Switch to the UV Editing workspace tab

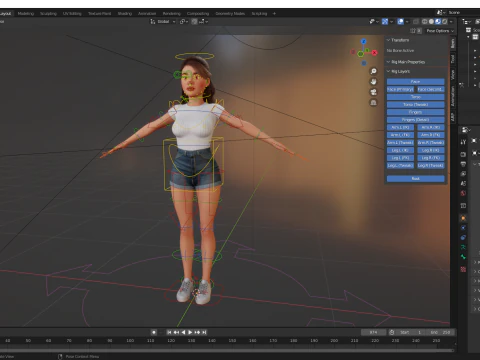(x=72, y=14)
